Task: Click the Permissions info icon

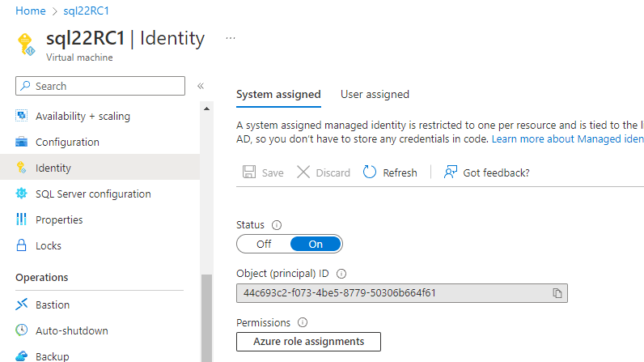Action: [303, 322]
